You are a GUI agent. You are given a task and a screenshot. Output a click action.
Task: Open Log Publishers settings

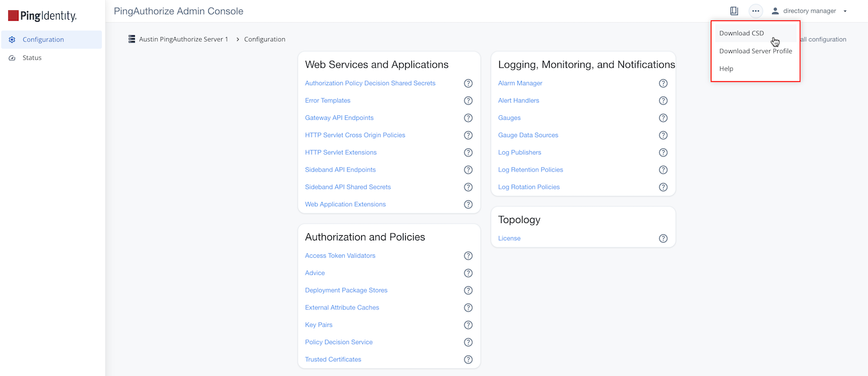519,152
